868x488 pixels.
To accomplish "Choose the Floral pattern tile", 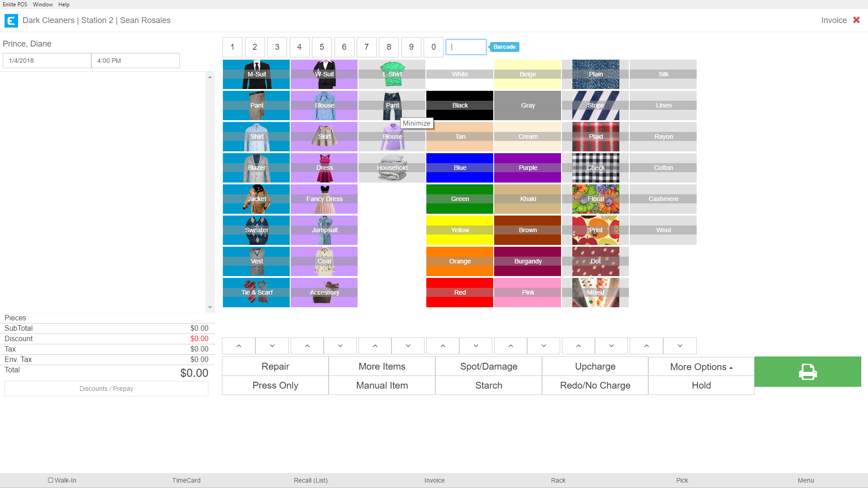I will coord(595,199).
